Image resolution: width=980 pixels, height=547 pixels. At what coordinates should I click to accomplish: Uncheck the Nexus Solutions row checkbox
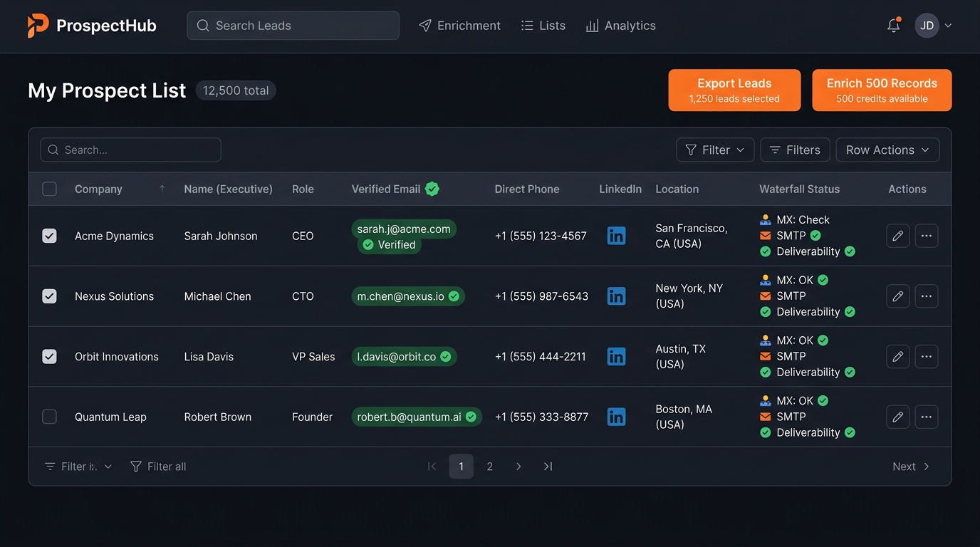pyautogui.click(x=49, y=296)
